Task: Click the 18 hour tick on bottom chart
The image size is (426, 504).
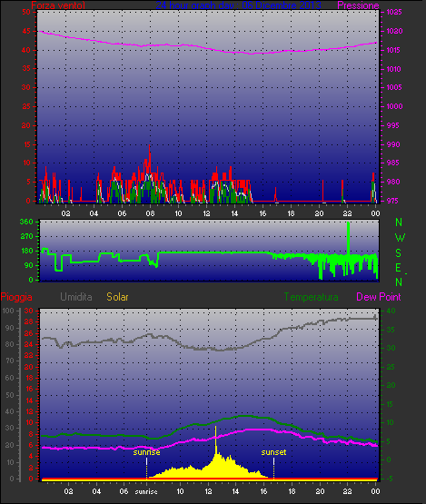Action: point(292,491)
